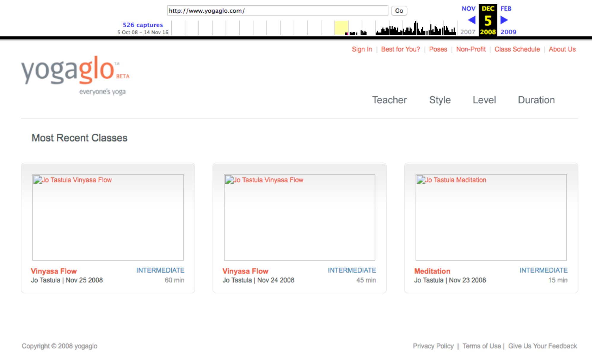The image size is (592, 364).
Task: Click 'Jo Tastula | Nov 24 2008' text
Action: [258, 280]
